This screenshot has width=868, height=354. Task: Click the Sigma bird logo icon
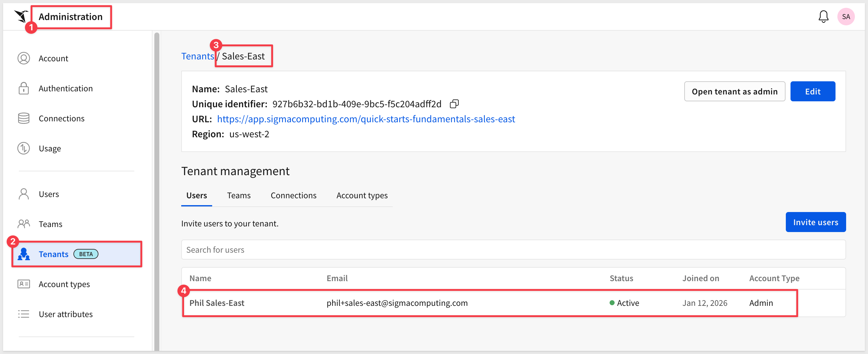21,16
